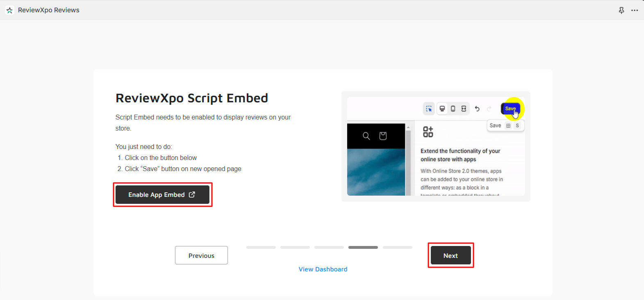
Task: Click the Enable App Embed button
Action: tap(162, 195)
